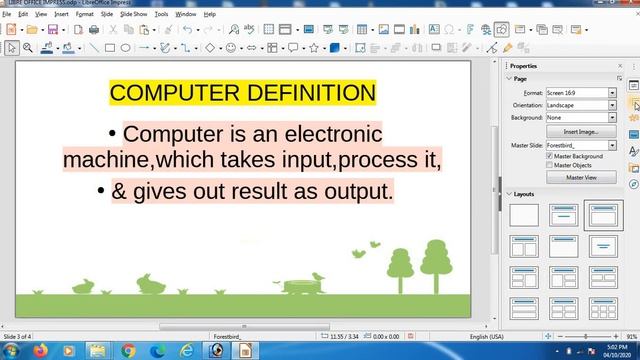This screenshot has height=360, width=640.
Task: Click the horizontal scrollbar under the slide
Action: coord(244,327)
